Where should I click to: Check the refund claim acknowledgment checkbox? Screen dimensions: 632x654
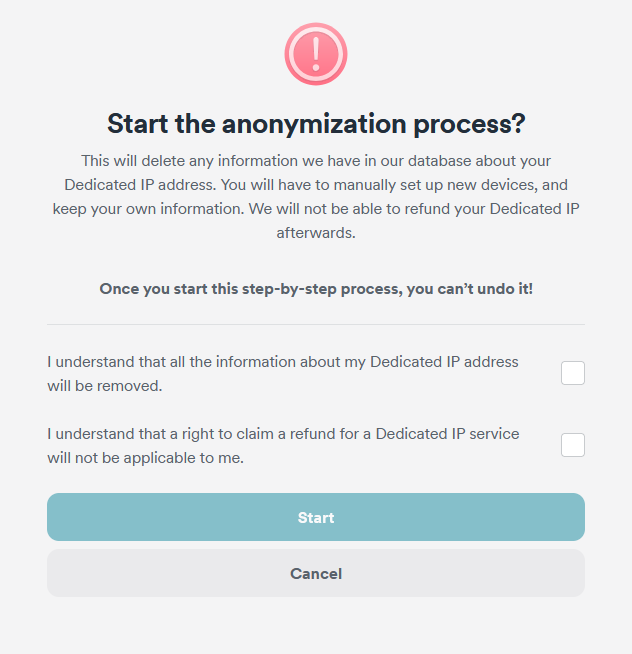click(x=573, y=445)
